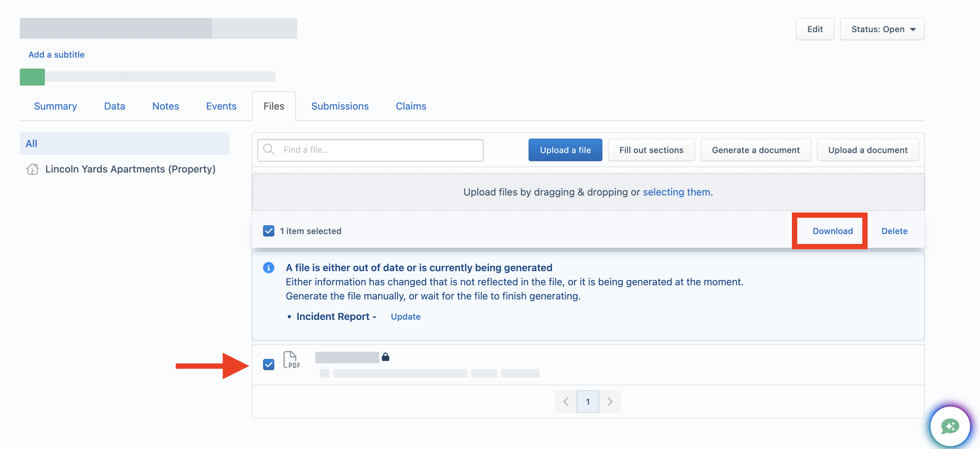
Task: Click the house icon beside Lincoln Yards Apartments
Action: 32,169
